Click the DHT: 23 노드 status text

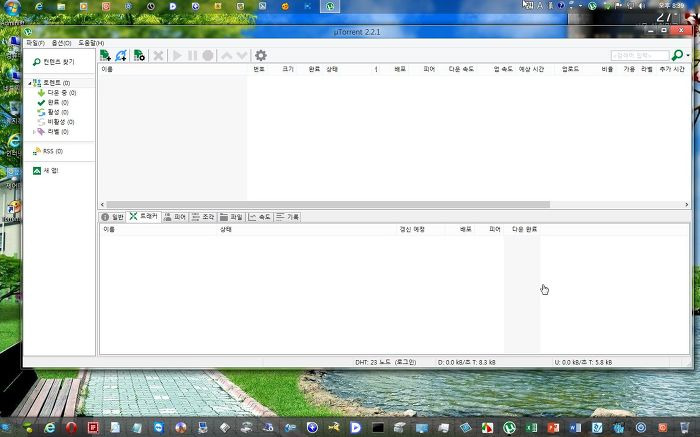tap(386, 362)
